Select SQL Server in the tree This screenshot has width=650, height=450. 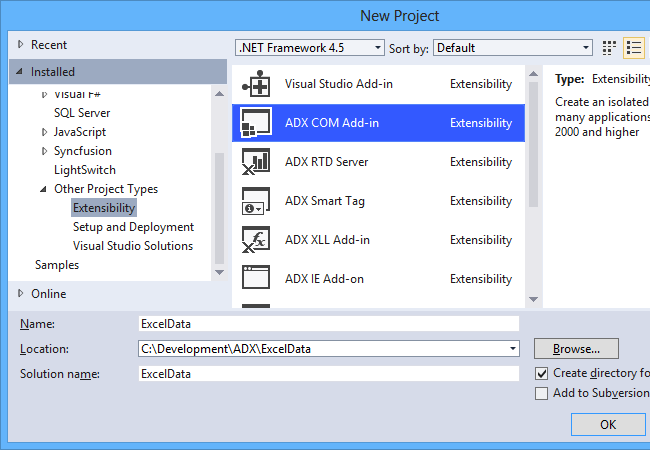[82, 113]
